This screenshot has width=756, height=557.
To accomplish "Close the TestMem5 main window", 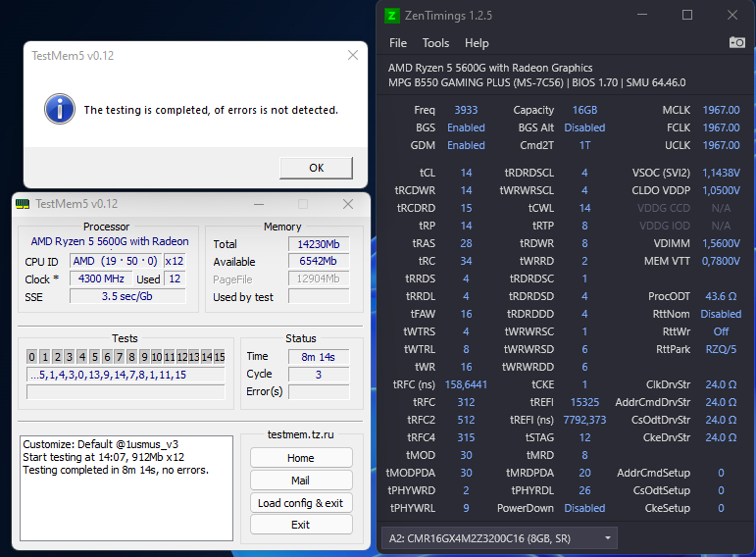I will [x=348, y=204].
